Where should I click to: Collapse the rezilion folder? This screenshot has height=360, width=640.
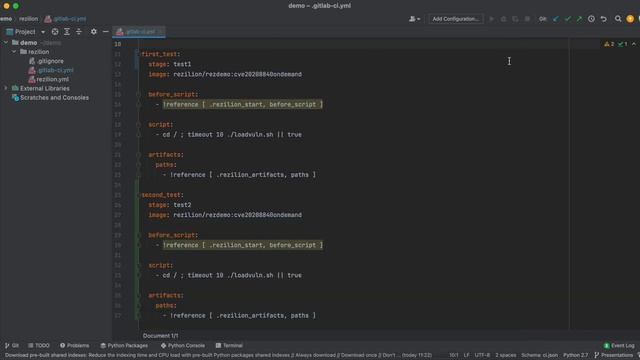point(14,52)
